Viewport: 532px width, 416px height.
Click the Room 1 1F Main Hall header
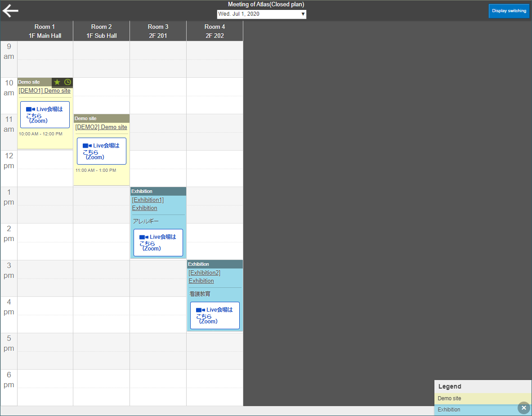point(45,31)
